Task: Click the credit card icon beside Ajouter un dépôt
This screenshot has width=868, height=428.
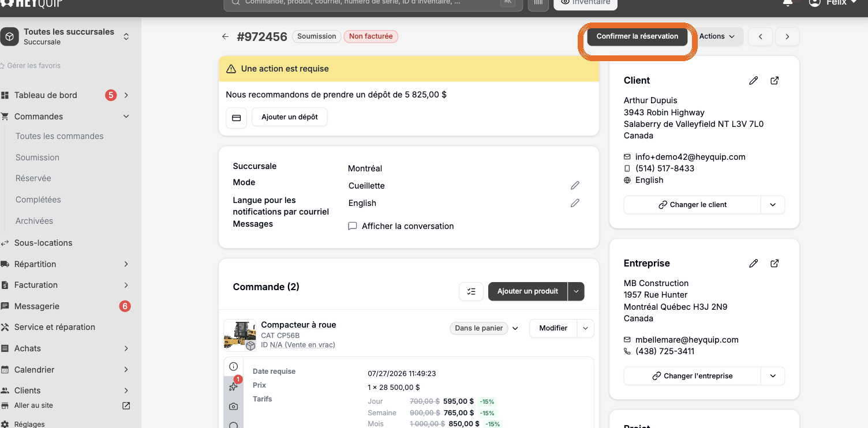Action: (236, 117)
